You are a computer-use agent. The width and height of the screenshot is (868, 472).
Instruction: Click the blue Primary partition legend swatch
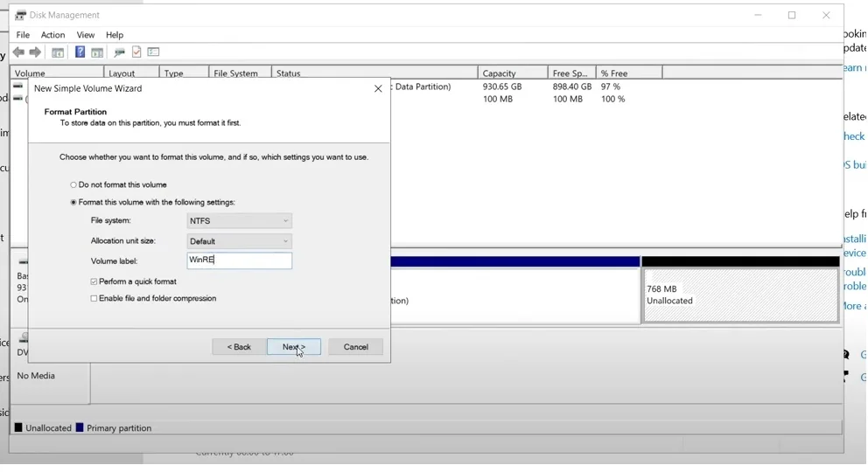(80, 427)
